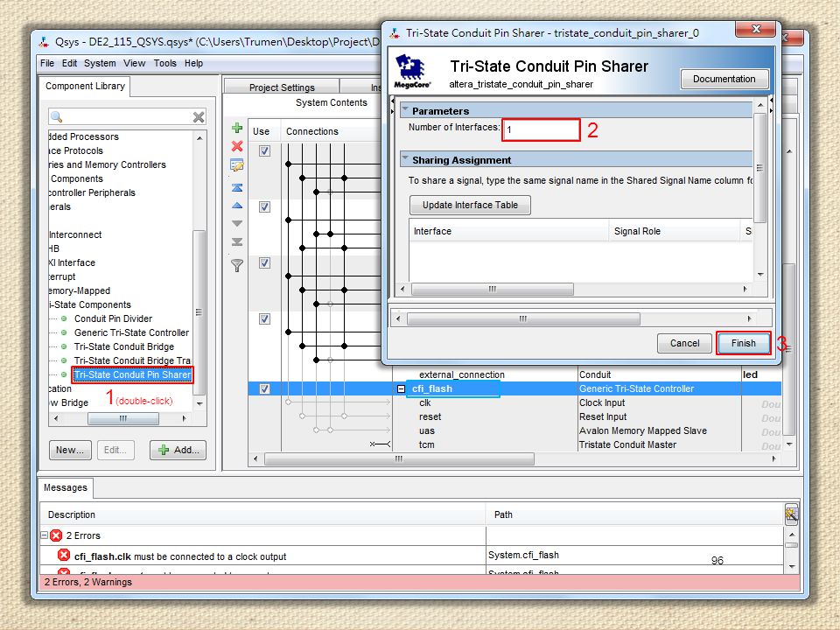The image size is (840, 630).
Task: Click the Component Library horizontal scrollbar thumb
Action: pos(123,418)
